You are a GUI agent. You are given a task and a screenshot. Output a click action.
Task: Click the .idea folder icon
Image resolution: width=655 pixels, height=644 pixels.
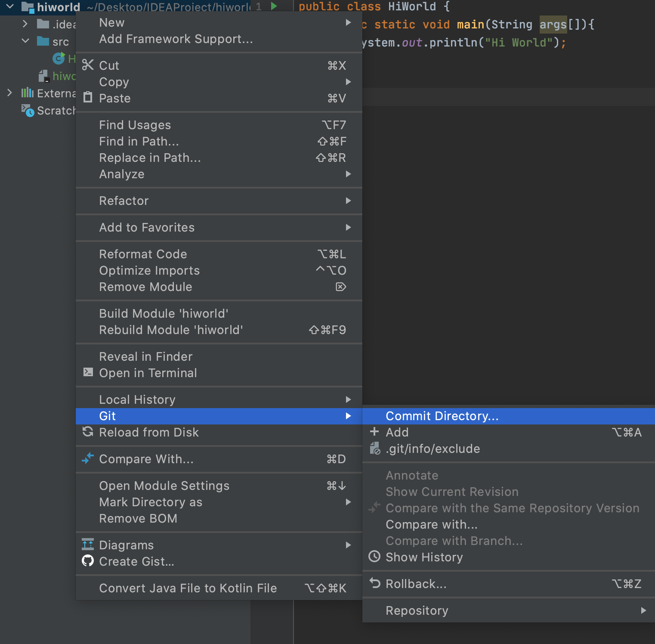(43, 24)
